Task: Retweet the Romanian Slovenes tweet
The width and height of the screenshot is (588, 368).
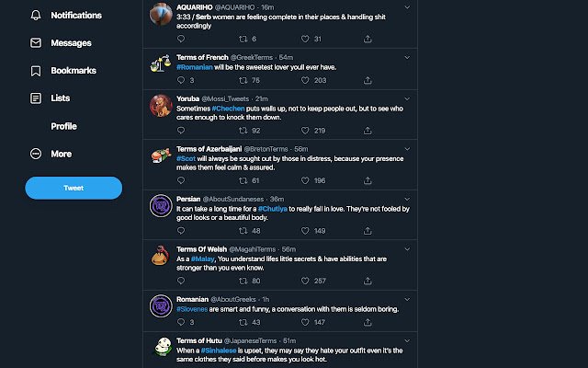Action: tap(243, 322)
